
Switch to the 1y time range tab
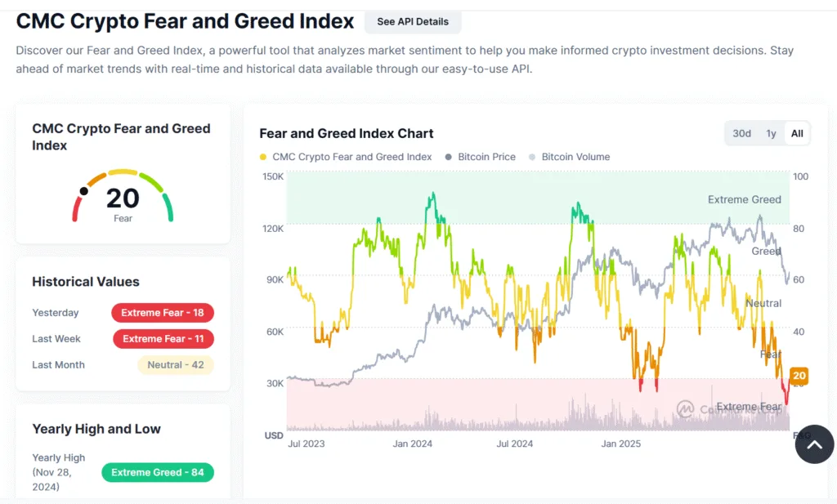click(769, 132)
